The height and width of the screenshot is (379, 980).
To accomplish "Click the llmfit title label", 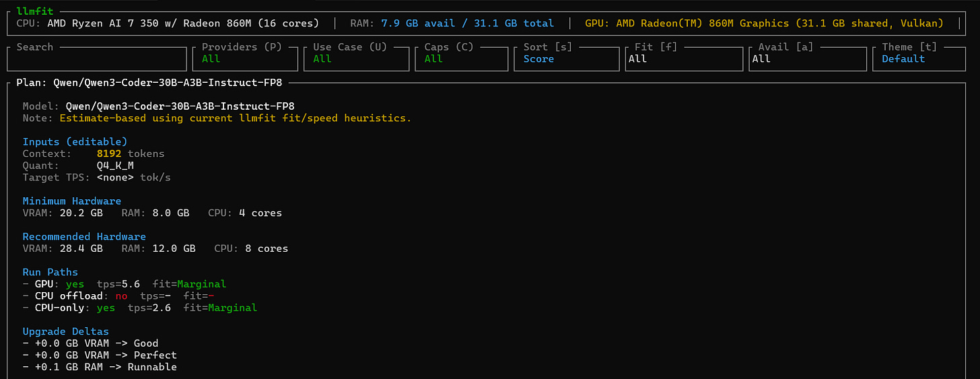I will (x=35, y=11).
